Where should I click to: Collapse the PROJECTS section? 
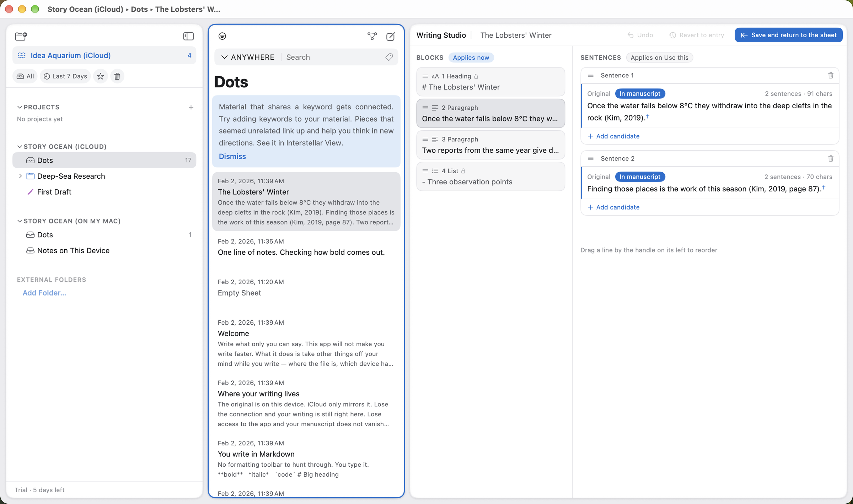tap(20, 107)
